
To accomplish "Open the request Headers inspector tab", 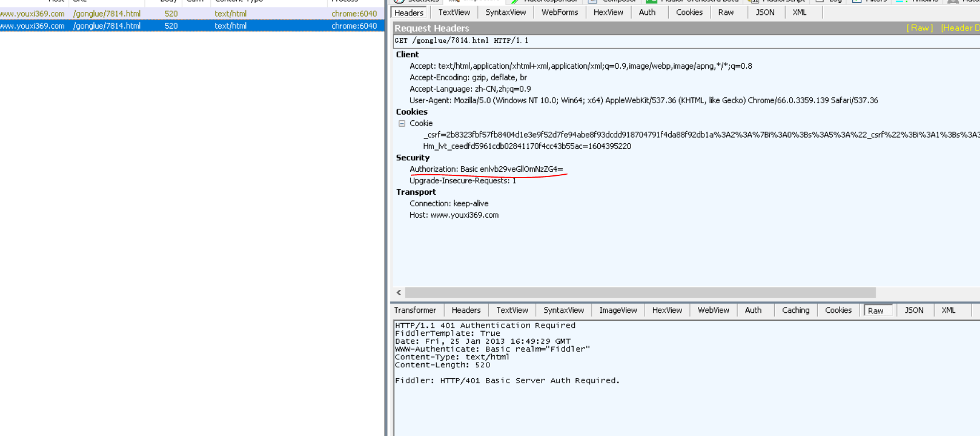I will (409, 13).
